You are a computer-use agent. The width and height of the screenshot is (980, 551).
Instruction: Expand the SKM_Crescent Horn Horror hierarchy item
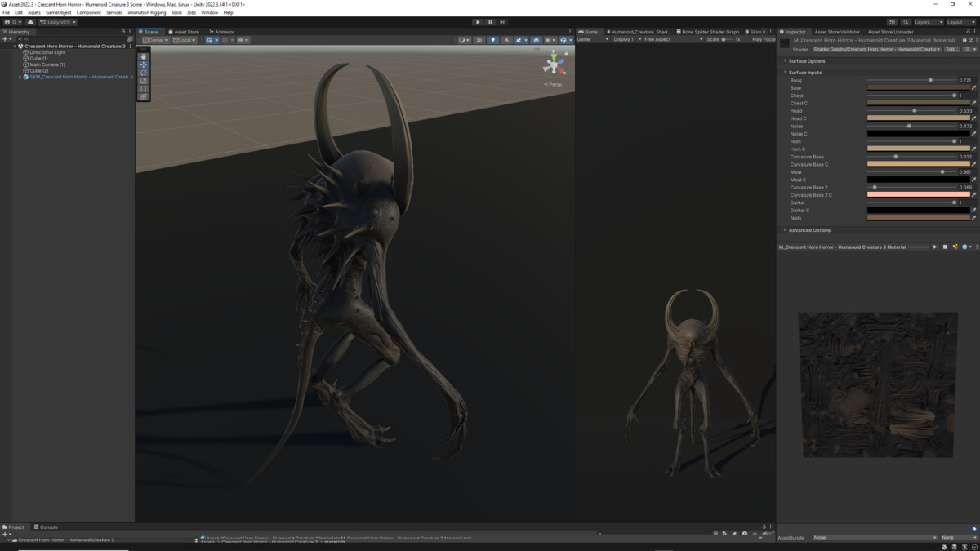pos(20,77)
